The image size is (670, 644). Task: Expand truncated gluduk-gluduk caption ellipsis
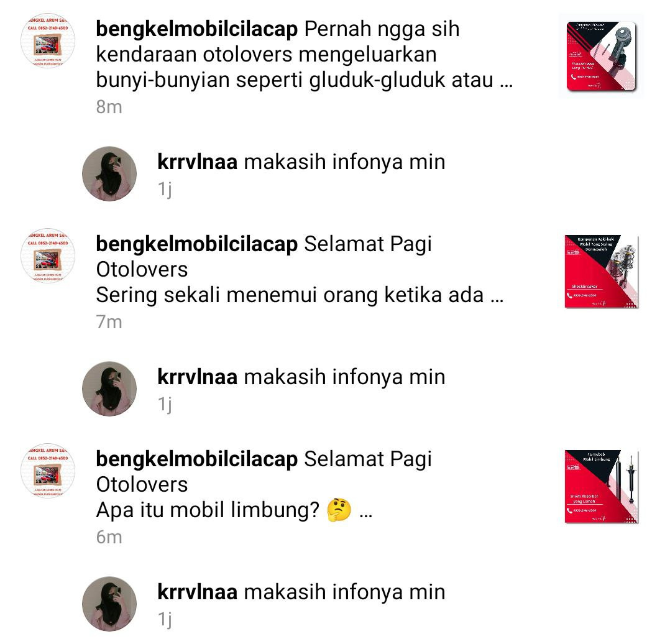tap(506, 81)
